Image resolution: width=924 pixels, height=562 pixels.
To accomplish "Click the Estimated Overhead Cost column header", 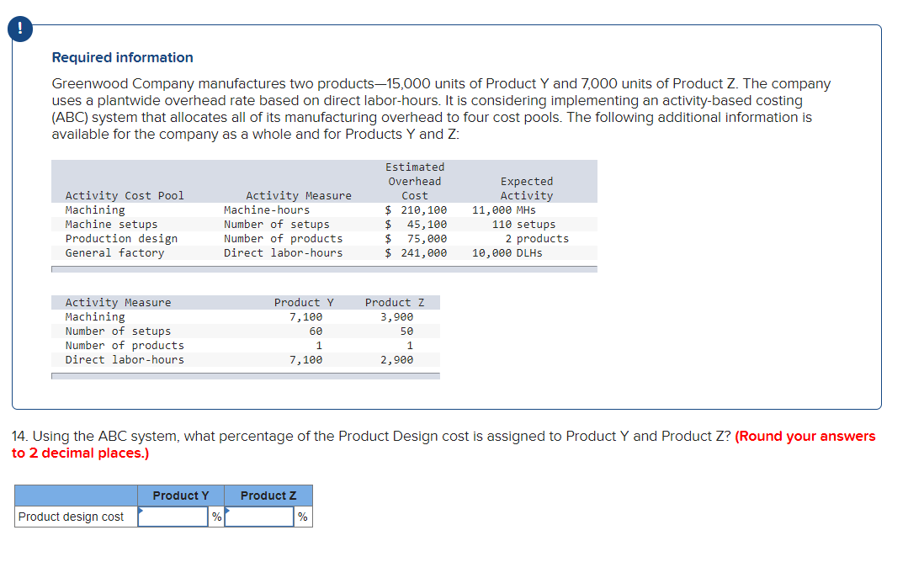I will (x=415, y=182).
